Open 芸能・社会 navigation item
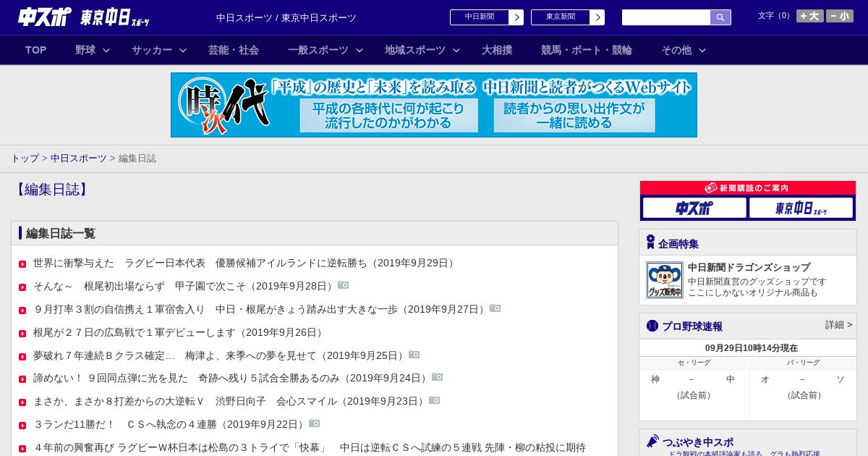 coord(234,50)
